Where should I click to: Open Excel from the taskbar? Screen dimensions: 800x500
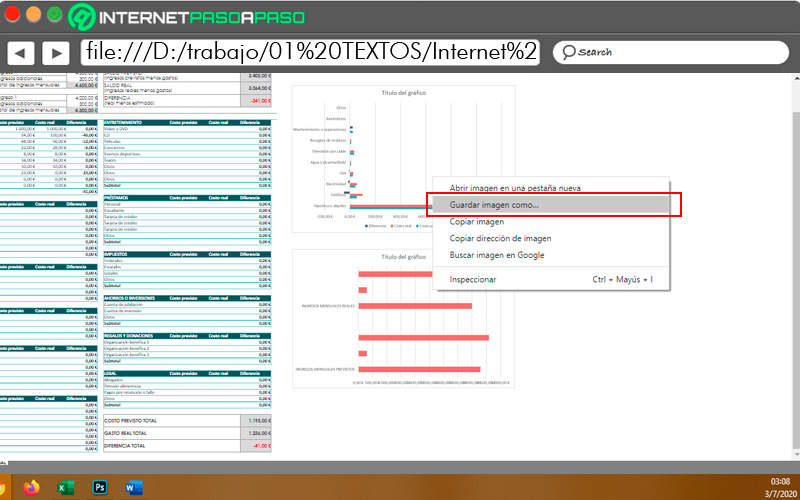click(65, 488)
